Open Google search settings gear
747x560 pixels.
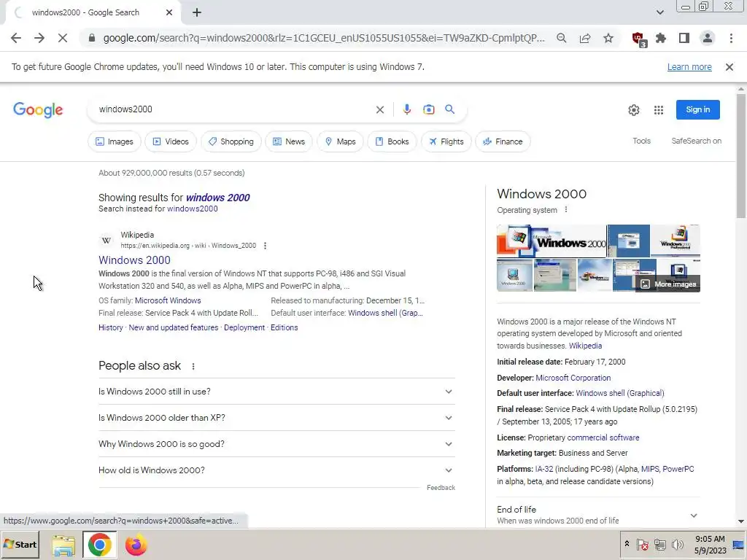[634, 110]
